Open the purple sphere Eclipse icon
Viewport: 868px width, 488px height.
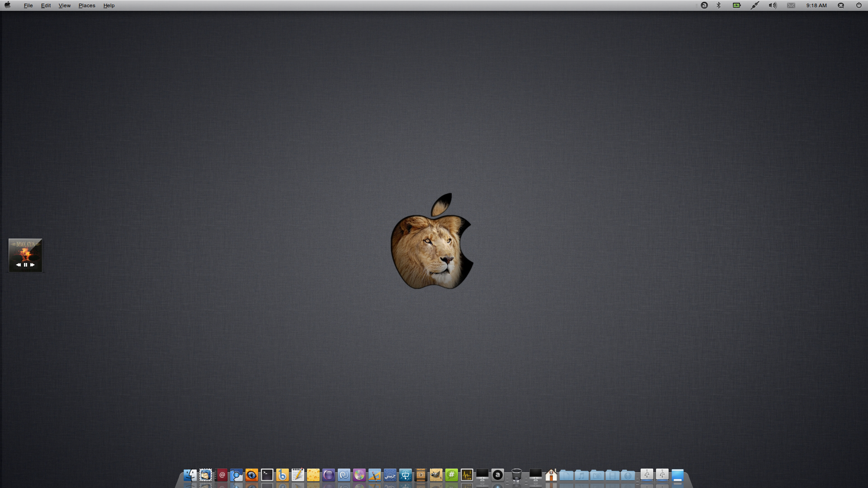tap(329, 475)
